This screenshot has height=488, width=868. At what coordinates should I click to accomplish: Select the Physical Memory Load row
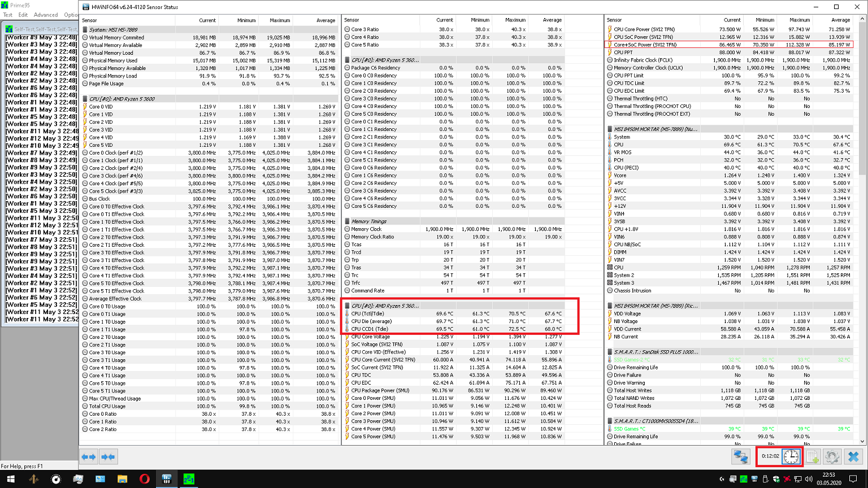[x=210, y=76]
